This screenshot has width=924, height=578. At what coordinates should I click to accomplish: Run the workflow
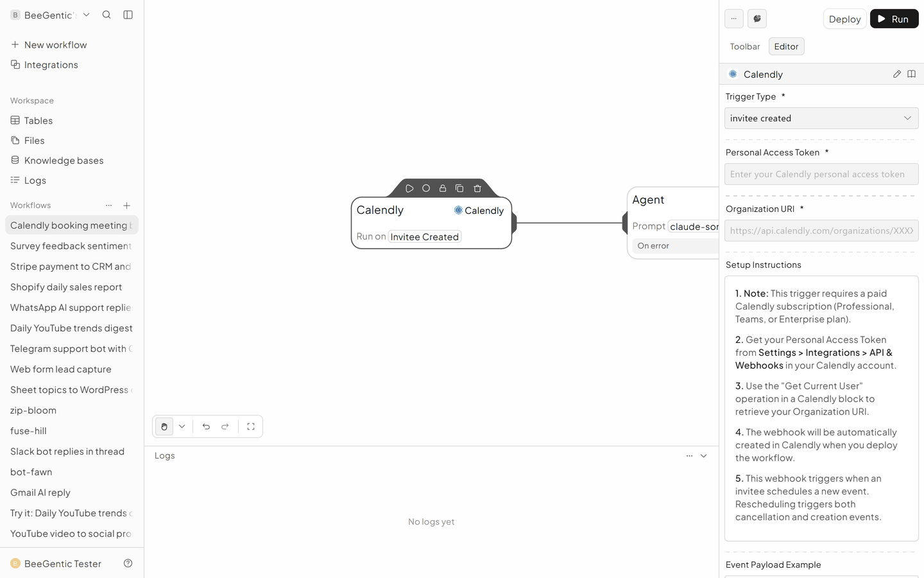point(894,19)
